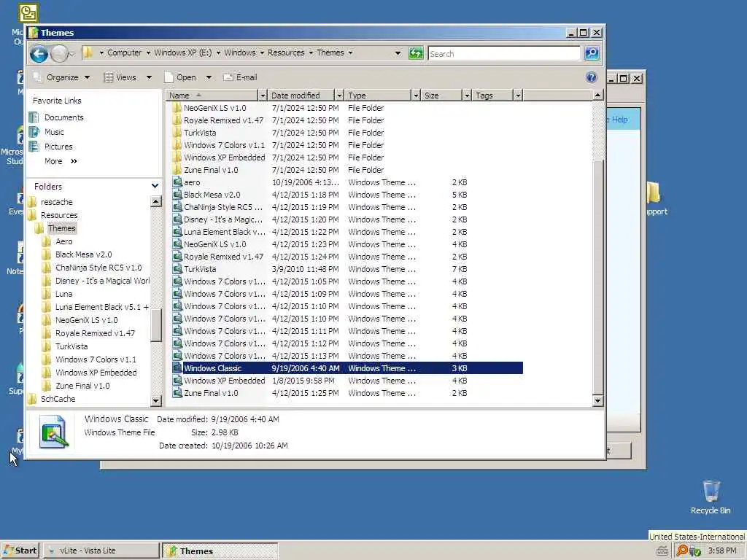Open the Size column filter dropdown
Viewport: 747px width, 560px height.
coord(467,96)
